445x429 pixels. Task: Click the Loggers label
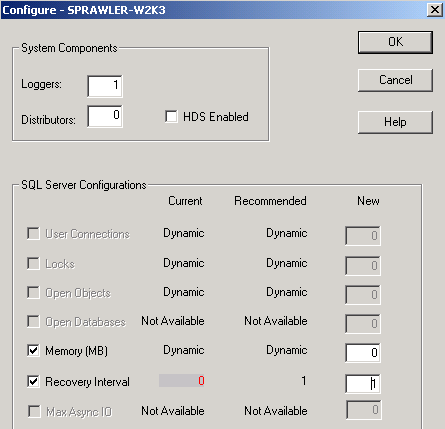[x=41, y=84]
